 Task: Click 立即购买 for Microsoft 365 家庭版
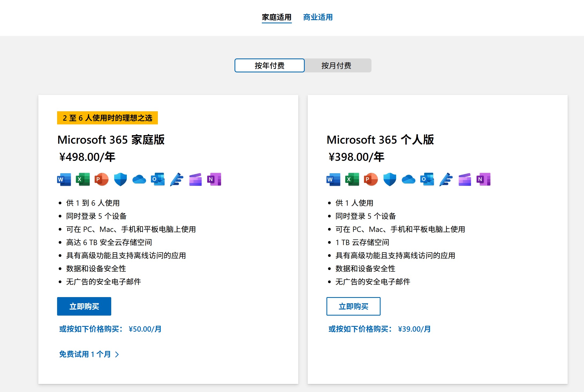(84, 306)
